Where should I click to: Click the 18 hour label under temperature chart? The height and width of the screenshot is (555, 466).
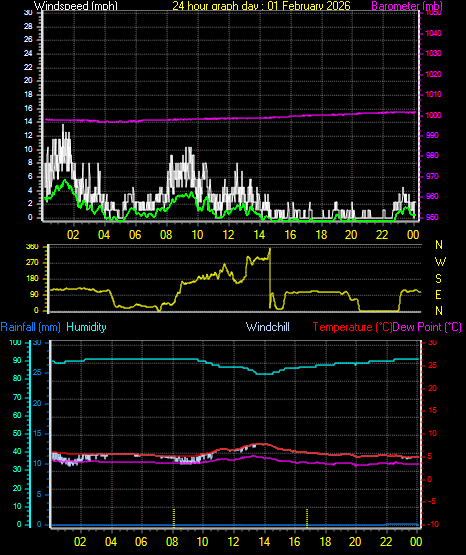[x=326, y=542]
